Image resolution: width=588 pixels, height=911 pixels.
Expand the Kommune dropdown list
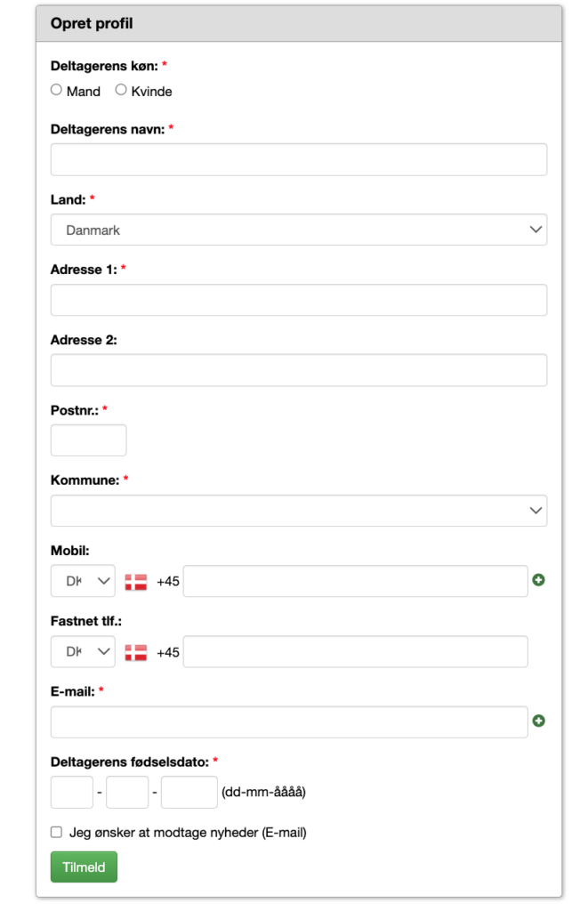coord(298,511)
